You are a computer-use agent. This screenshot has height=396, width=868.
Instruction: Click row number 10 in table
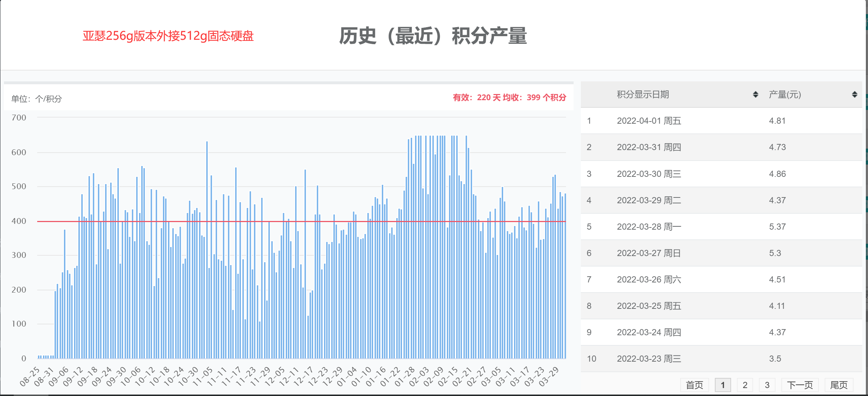pos(592,358)
